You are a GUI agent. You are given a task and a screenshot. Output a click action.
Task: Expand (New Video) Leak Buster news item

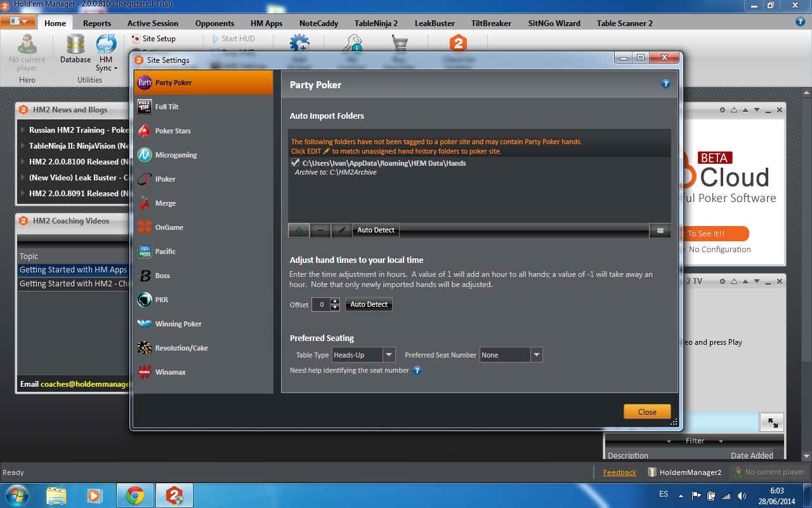click(23, 177)
